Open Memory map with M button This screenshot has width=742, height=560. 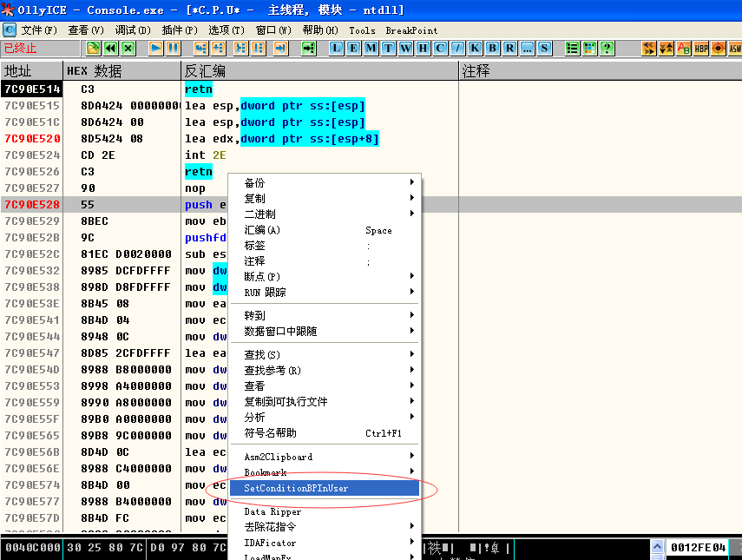[371, 49]
